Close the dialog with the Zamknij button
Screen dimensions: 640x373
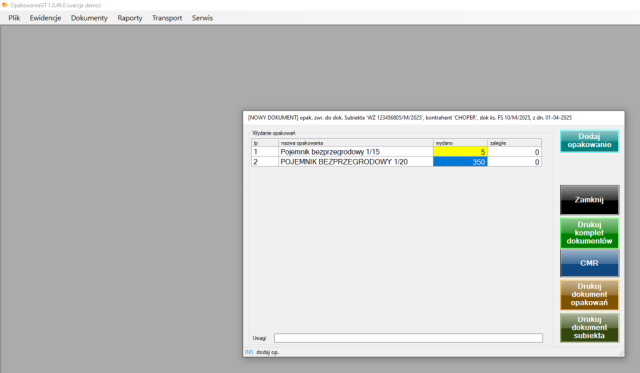(x=589, y=200)
